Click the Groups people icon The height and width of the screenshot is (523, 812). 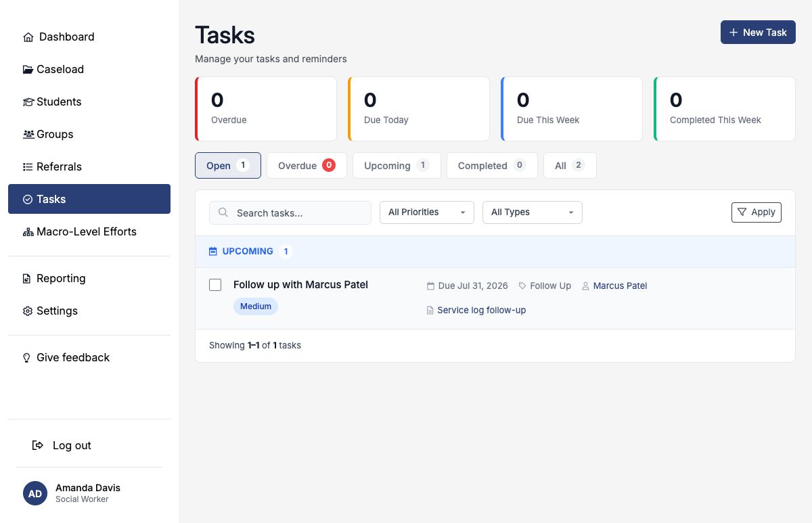click(x=28, y=135)
